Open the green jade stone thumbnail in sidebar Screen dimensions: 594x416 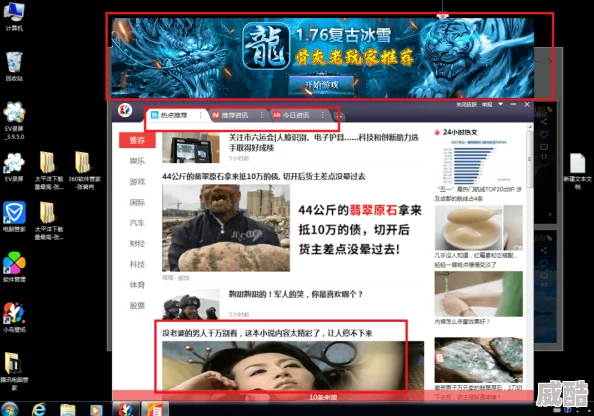click(x=479, y=360)
